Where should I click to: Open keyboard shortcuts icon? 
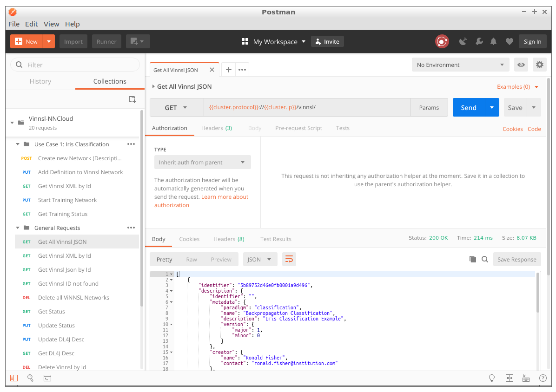pos(526,378)
